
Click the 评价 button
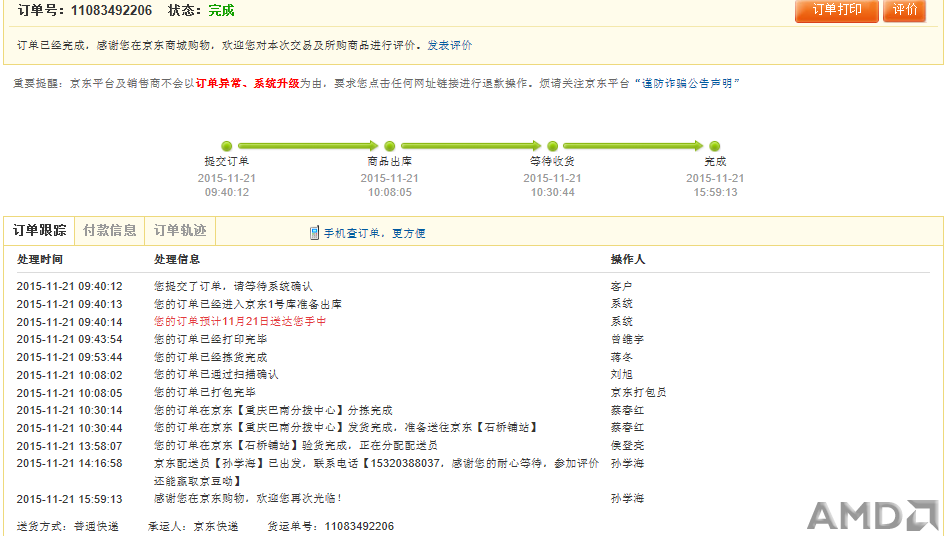point(904,10)
